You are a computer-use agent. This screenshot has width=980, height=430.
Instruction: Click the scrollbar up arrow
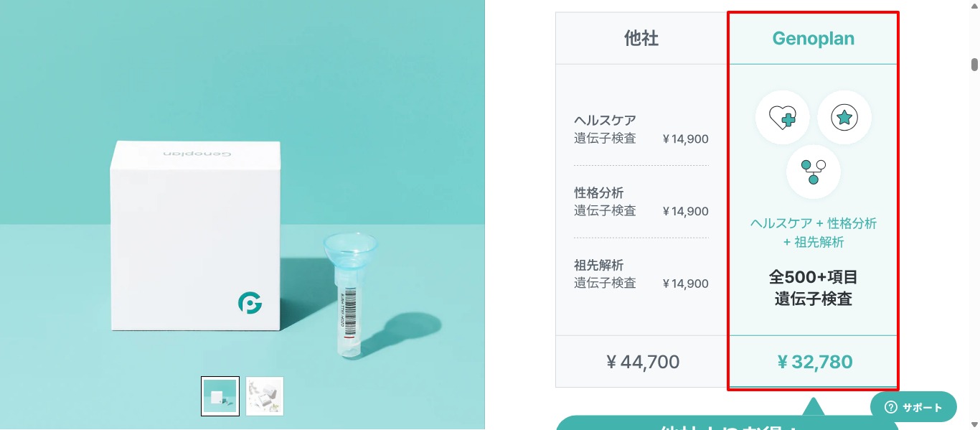[974, 7]
